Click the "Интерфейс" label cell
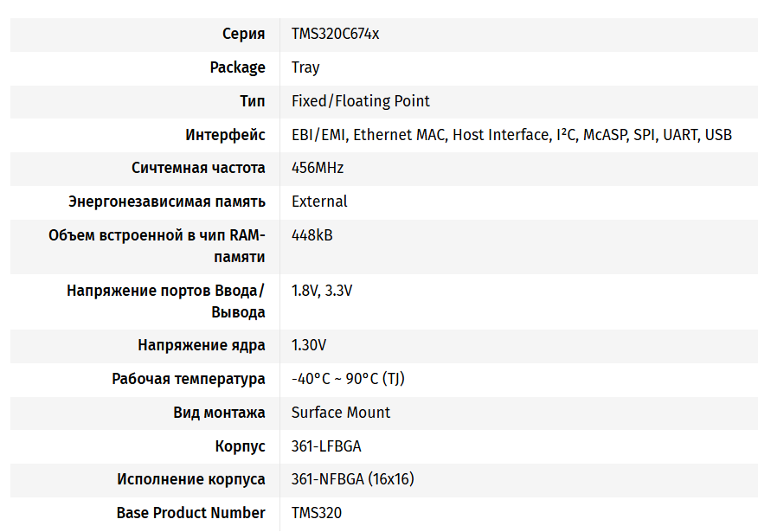This screenshot has height=532, width=758. click(x=225, y=135)
